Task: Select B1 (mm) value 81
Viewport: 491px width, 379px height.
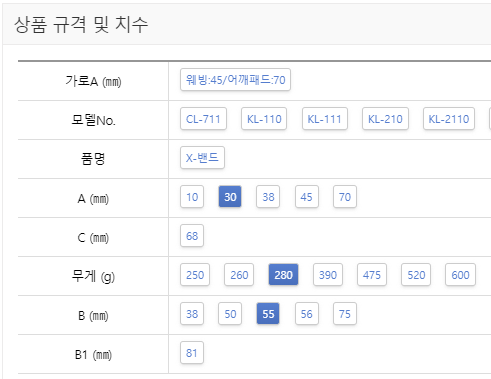Action: tap(192, 353)
